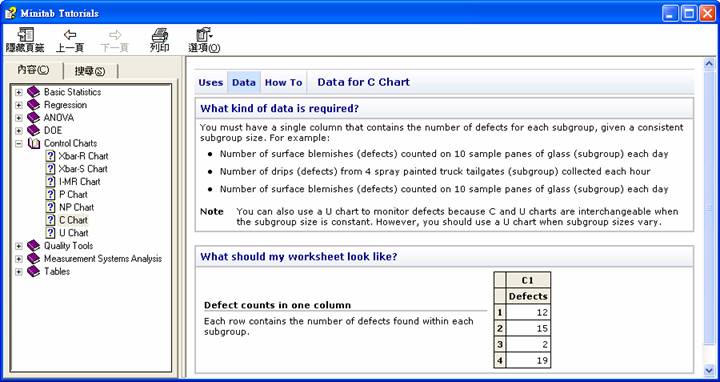Click the 'What kind of data is required?' heading
Screen dimensions: 720x382
pyautogui.click(x=280, y=109)
